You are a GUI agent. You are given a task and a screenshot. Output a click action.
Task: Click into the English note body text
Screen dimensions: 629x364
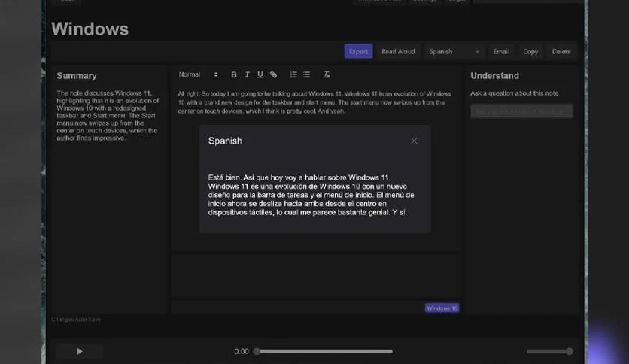pos(315,102)
